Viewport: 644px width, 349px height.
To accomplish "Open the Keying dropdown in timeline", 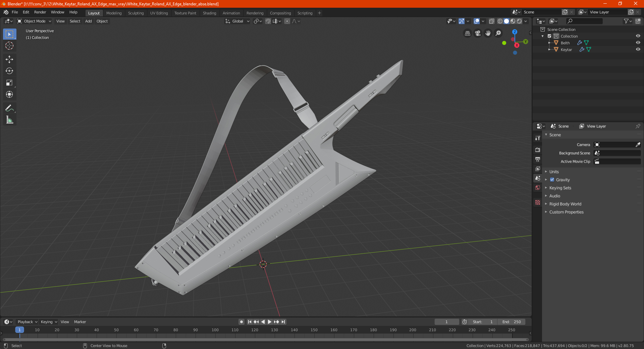I will (x=49, y=322).
